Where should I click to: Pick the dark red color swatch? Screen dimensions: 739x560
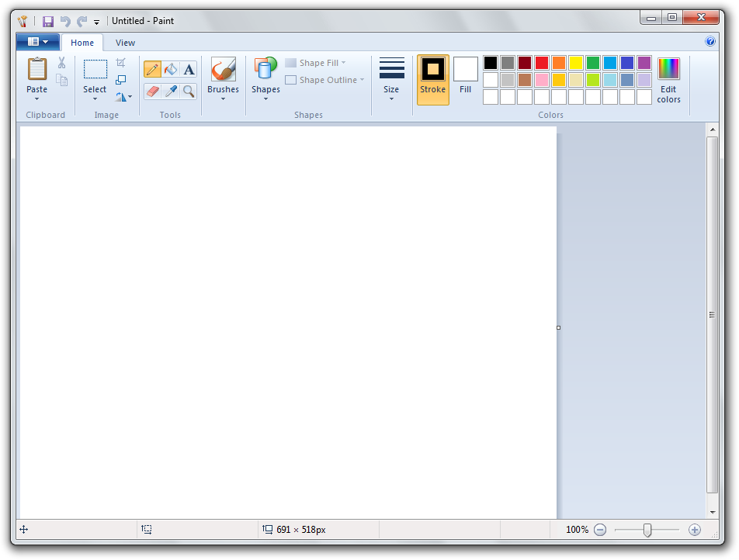click(x=525, y=63)
